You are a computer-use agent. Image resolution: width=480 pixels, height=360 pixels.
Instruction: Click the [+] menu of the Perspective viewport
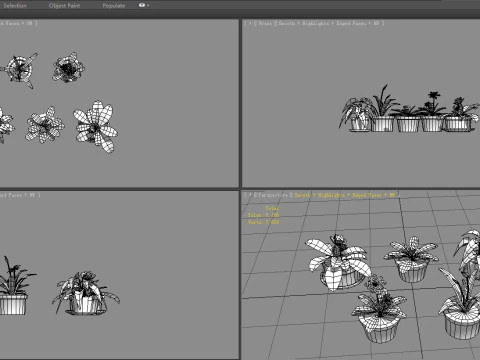(x=249, y=195)
